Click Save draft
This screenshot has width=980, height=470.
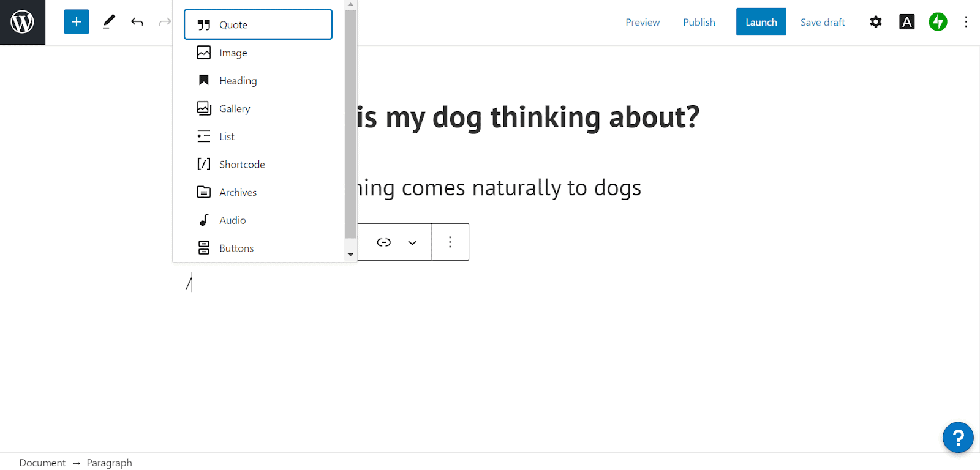click(822, 22)
